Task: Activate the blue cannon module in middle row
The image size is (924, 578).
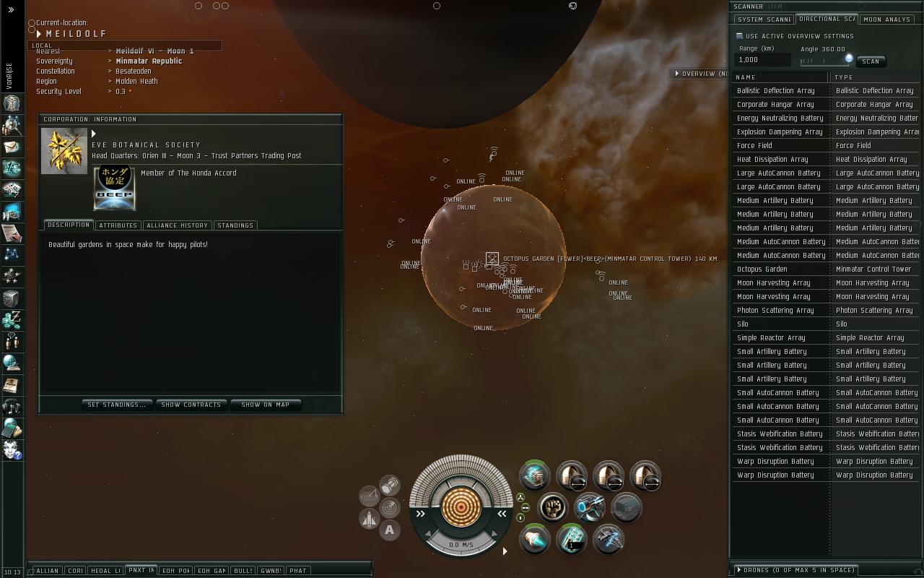Action: 590,507
